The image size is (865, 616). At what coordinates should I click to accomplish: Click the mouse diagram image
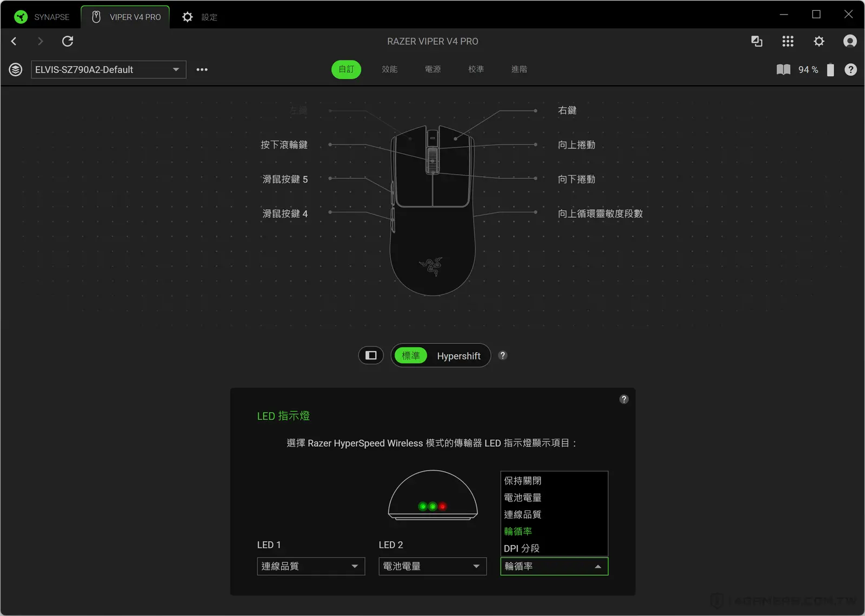tap(432, 210)
